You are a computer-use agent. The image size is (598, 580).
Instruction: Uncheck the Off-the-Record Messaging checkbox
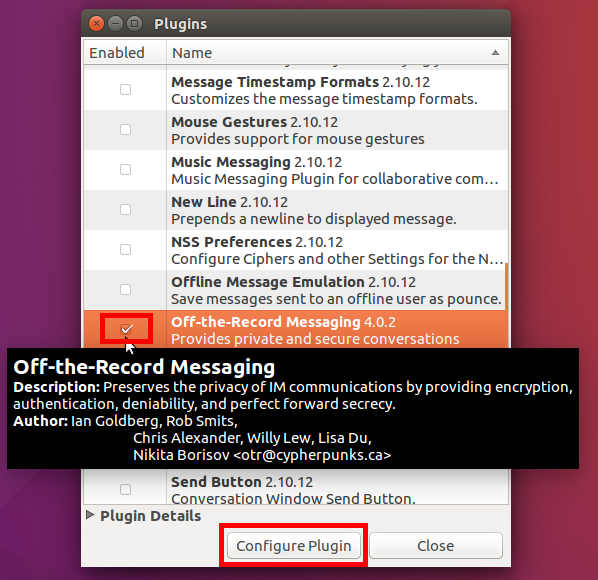(x=126, y=329)
